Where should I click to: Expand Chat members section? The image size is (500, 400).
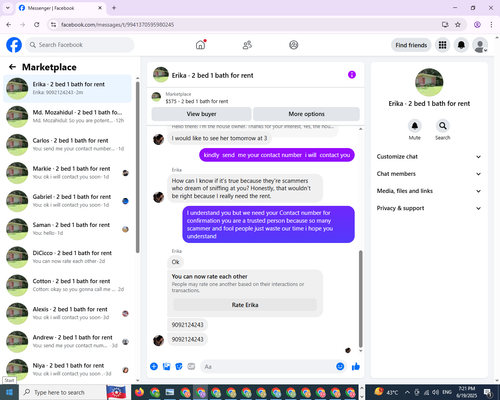click(429, 174)
